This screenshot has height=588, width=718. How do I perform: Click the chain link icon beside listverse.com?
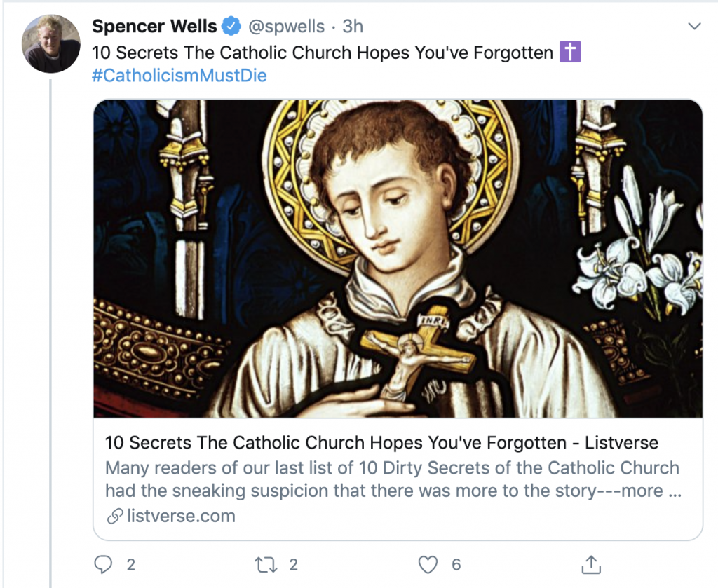point(114,517)
